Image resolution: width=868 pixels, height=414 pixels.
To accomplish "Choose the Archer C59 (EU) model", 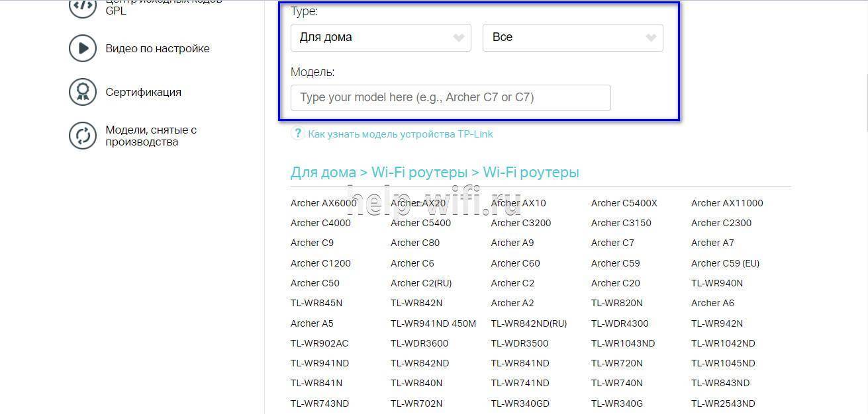I will coord(725,263).
